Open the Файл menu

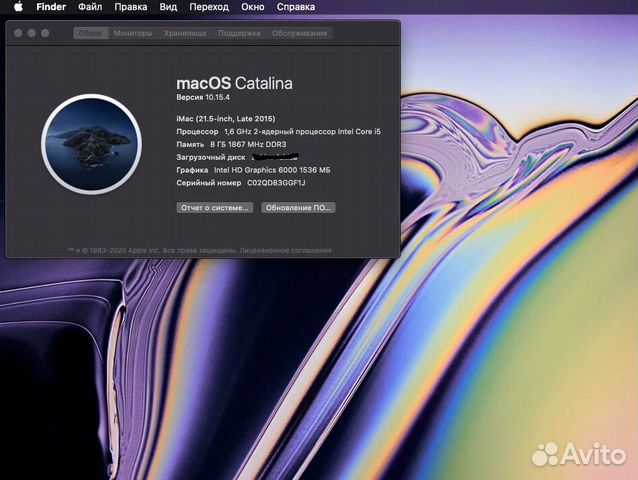click(x=90, y=7)
